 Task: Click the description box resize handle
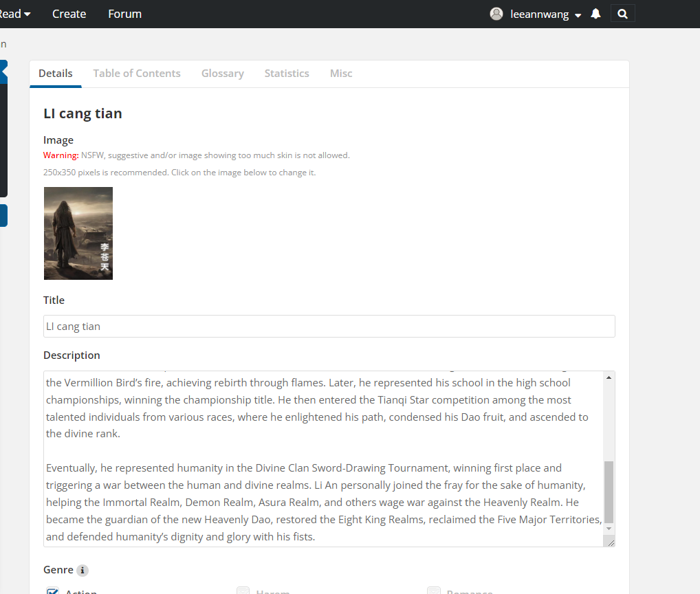pyautogui.click(x=610, y=542)
